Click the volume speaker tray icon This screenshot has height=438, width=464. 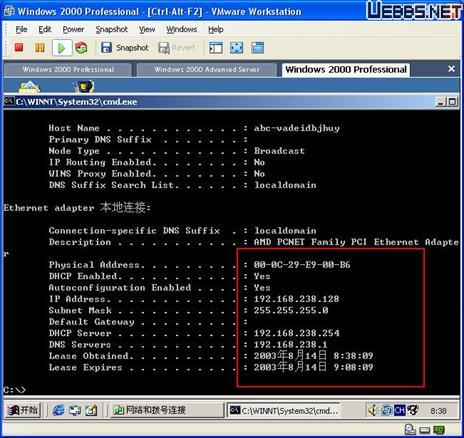(372, 410)
